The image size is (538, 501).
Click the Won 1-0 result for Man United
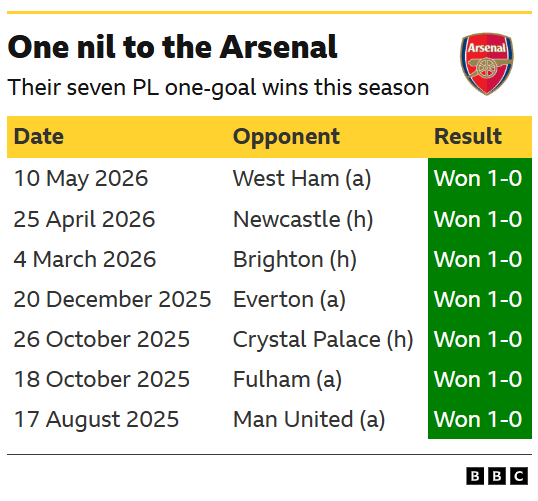(478, 419)
